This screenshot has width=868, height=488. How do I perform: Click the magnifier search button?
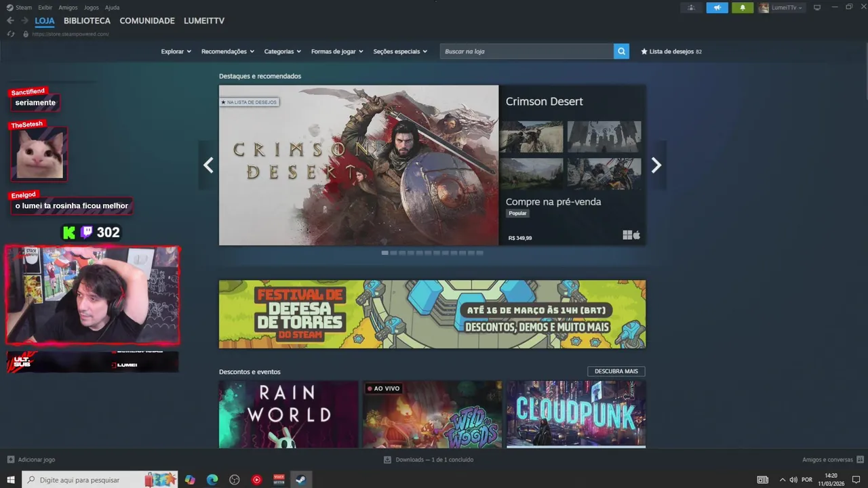click(x=621, y=52)
